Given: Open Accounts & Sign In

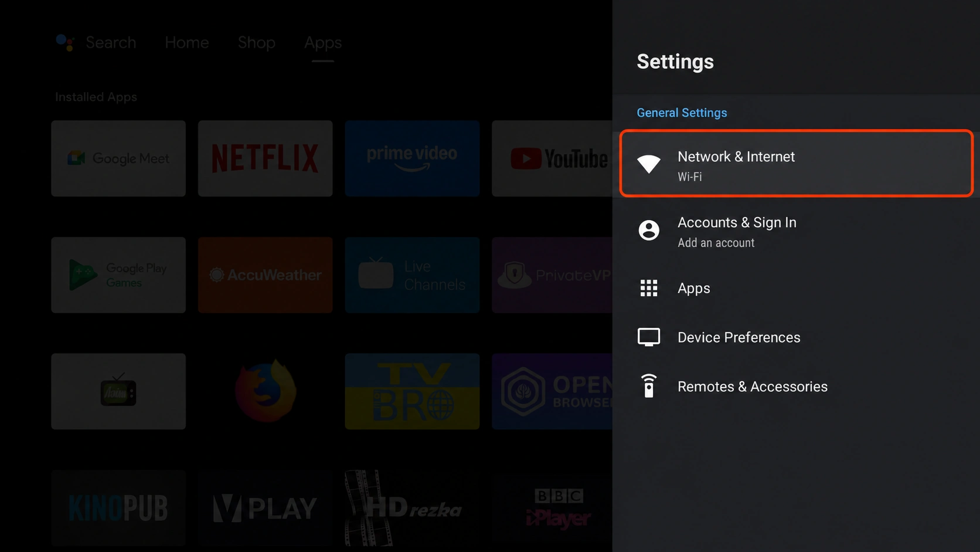Looking at the screenshot, I should pyautogui.click(x=796, y=231).
